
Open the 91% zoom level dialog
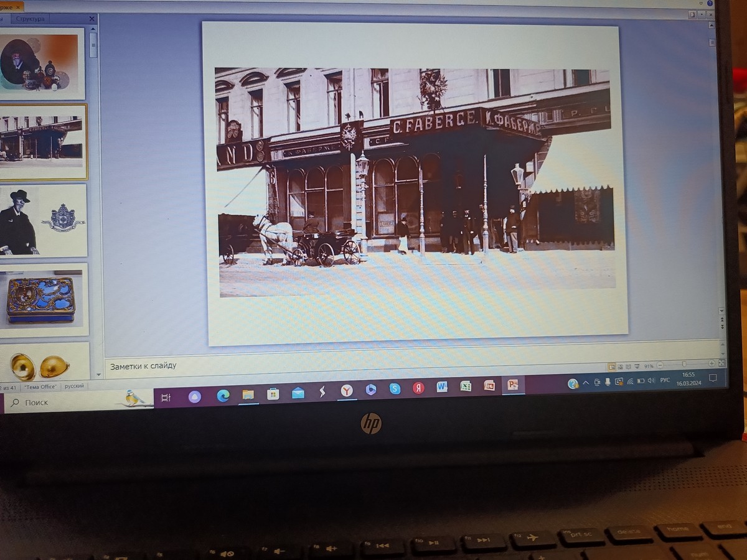point(649,366)
